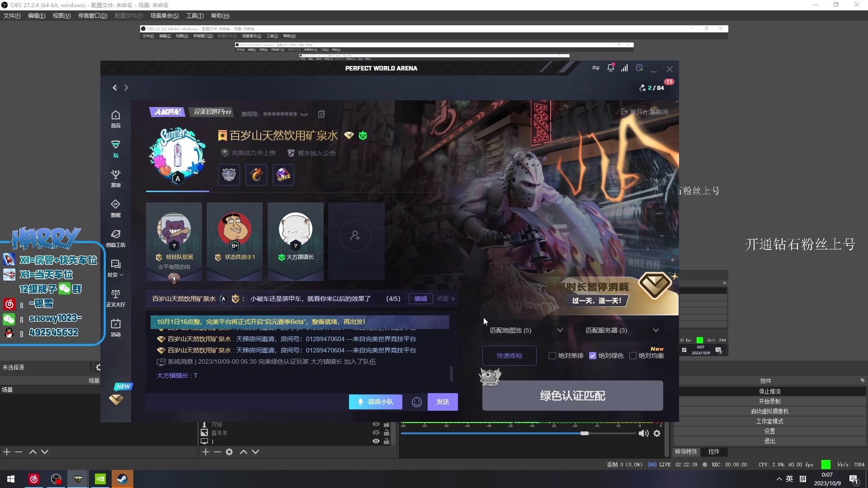Reveal the hidden room number
Image resolution: width=868 pixels, height=488 pixels.
click(304, 114)
